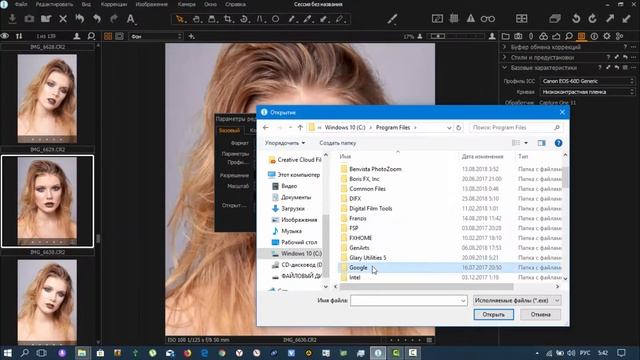Rotate image left with counterclockwise icon
Viewport: 640px width, 360px height.
tap(576, 18)
